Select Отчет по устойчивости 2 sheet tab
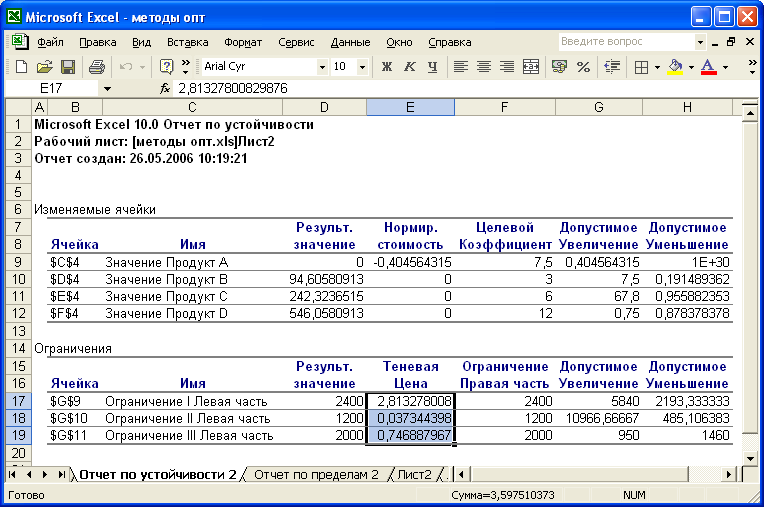 (157, 474)
